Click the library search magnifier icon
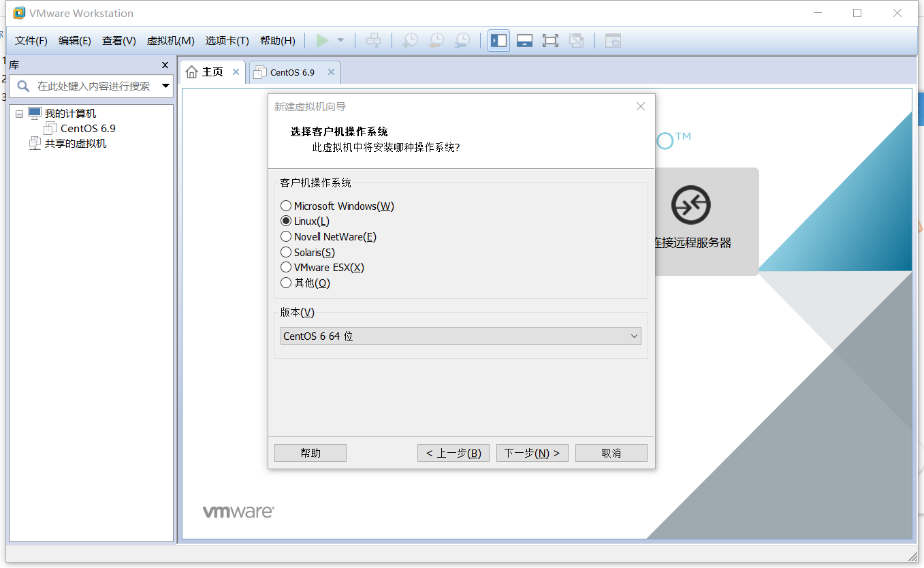 point(23,86)
